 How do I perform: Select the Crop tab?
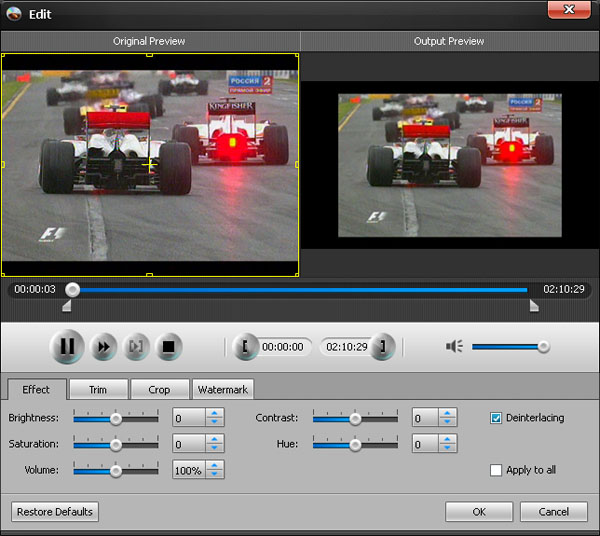tap(159, 389)
